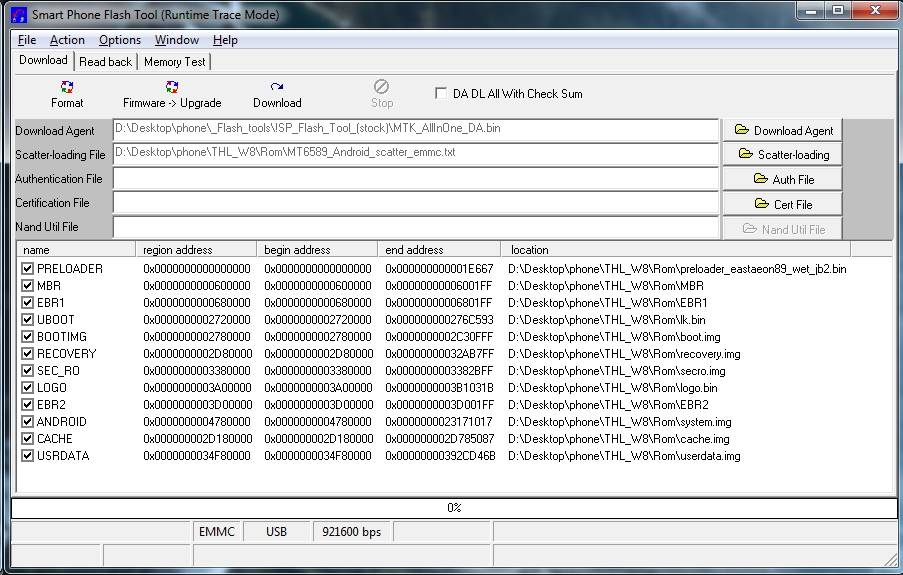Screen dimensions: 903x575
Task: Open the Options menu
Action: (x=120, y=40)
